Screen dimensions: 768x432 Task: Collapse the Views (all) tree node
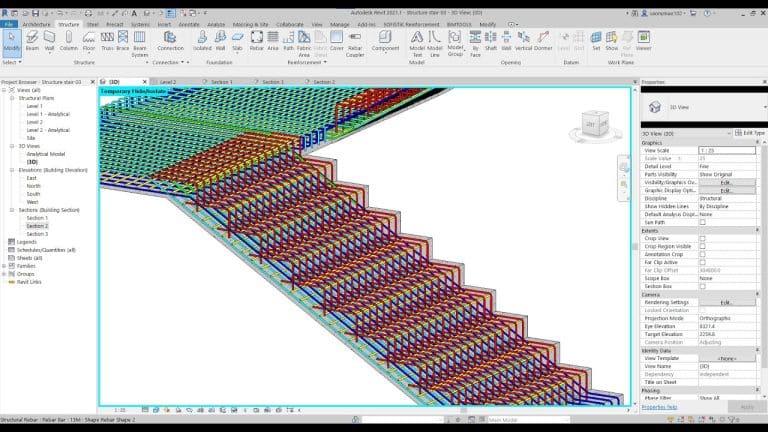pyautogui.click(x=4, y=90)
